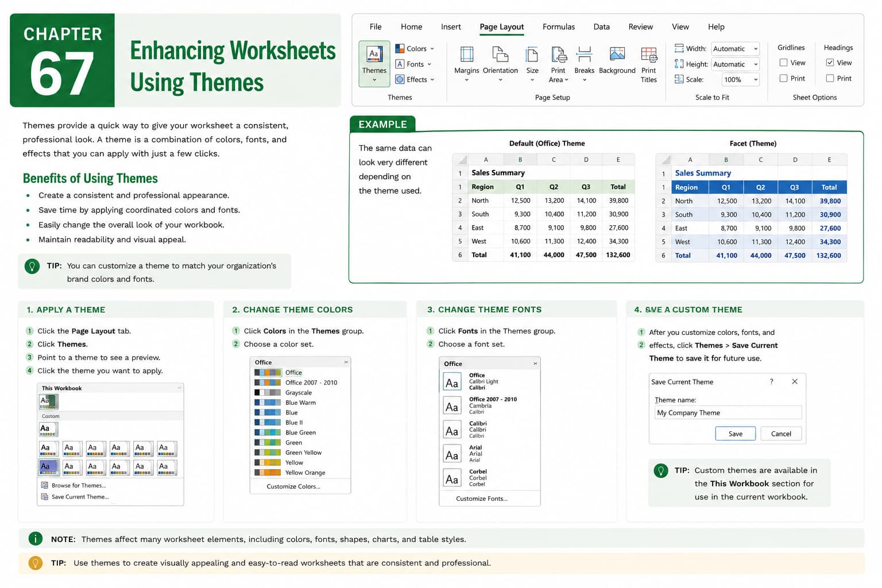
Task: Click Customize Fonts... option
Action: coord(482,498)
